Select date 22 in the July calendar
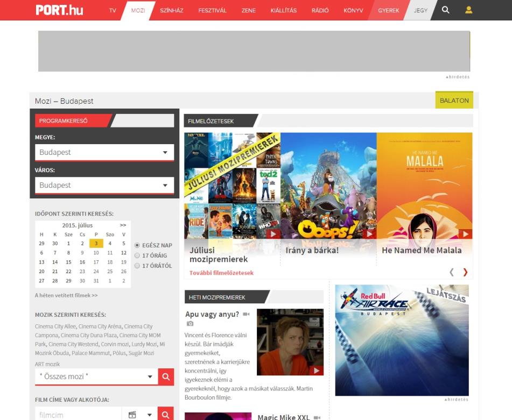This screenshot has width=512, height=420. click(x=68, y=271)
